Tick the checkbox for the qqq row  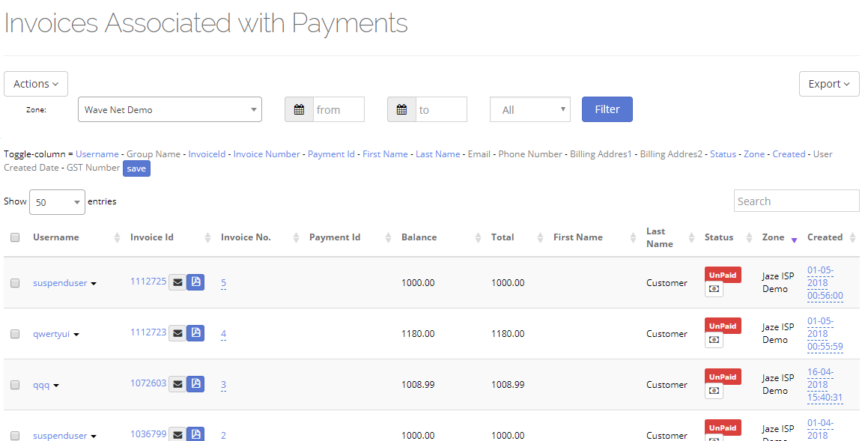[14, 384]
